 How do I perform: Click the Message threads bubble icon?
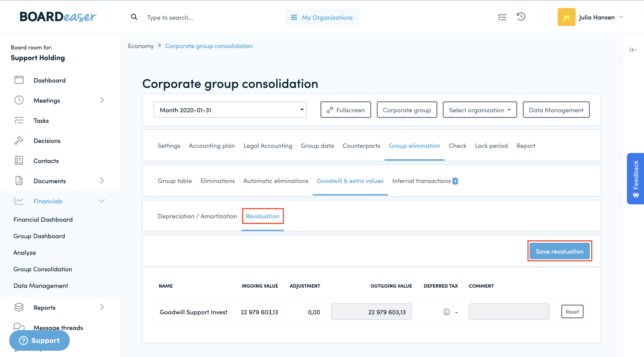coord(19,327)
